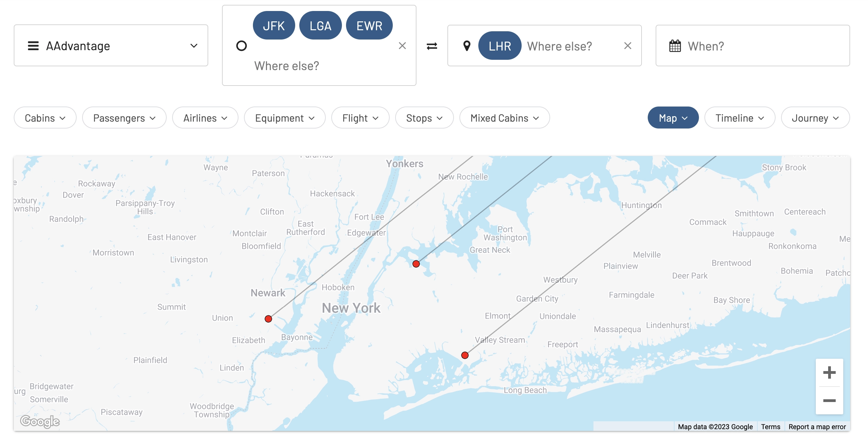Click the 'Piscataway' map label
Image resolution: width=868 pixels, height=446 pixels.
pos(121,412)
